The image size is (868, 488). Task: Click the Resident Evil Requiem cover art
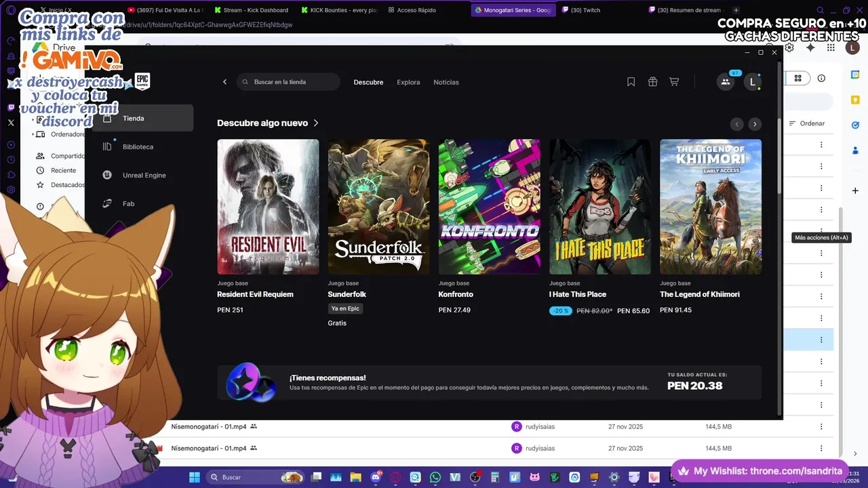pyautogui.click(x=268, y=207)
